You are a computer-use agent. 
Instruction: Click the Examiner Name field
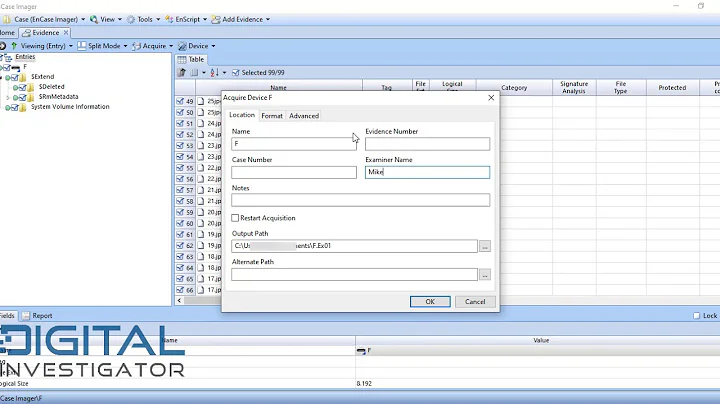point(428,172)
